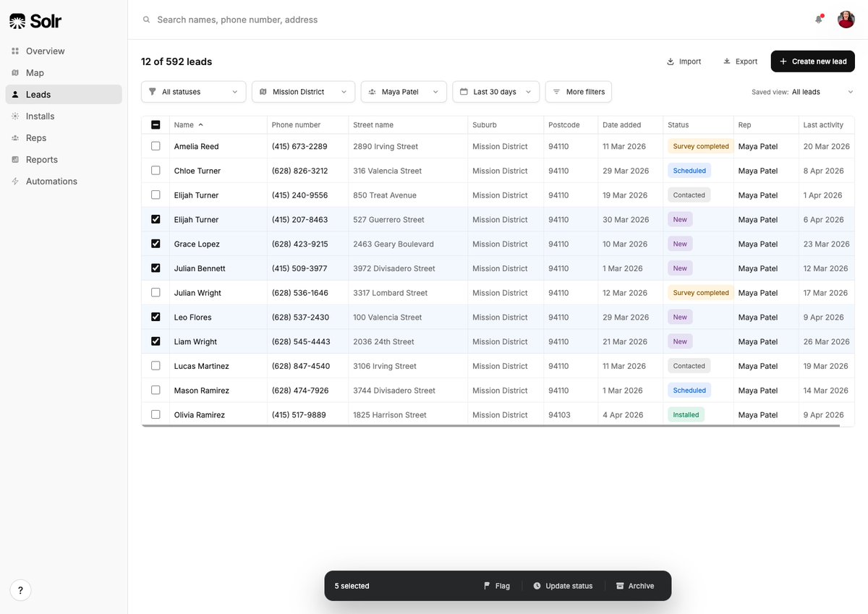
Task: Click the calendar icon in date filter
Action: tap(464, 92)
